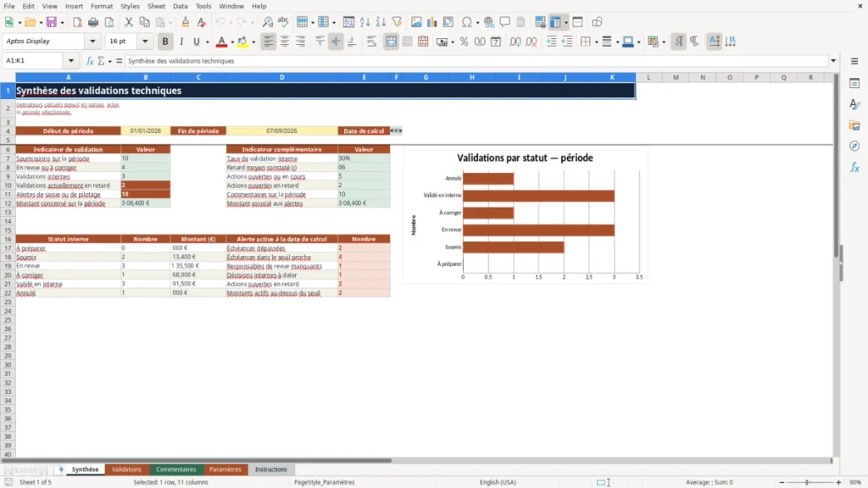The width and height of the screenshot is (868, 488).
Task: Open the Name Box dropdown arrow
Action: (71, 61)
